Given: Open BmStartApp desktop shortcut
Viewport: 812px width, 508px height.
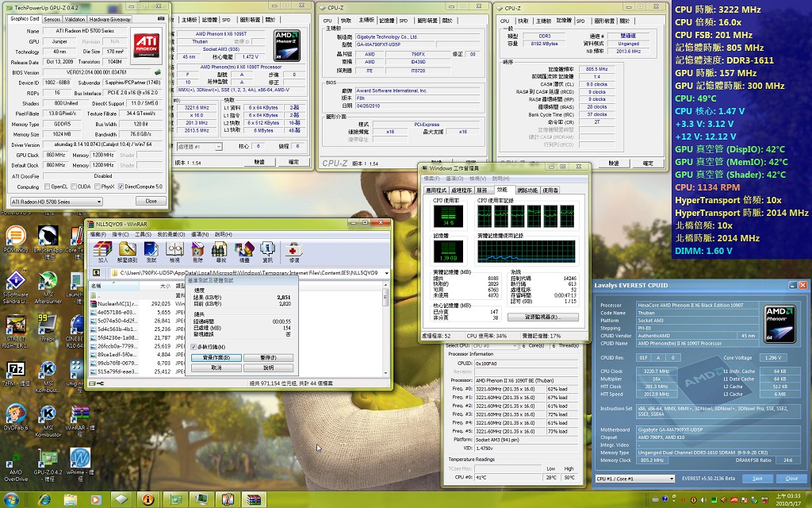Looking at the screenshot, I should (48, 241).
